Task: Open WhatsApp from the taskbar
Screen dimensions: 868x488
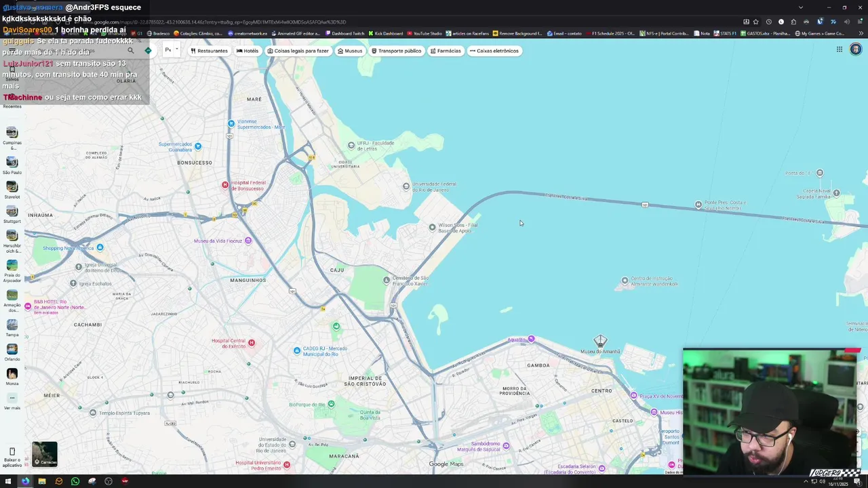Action: 75,481
